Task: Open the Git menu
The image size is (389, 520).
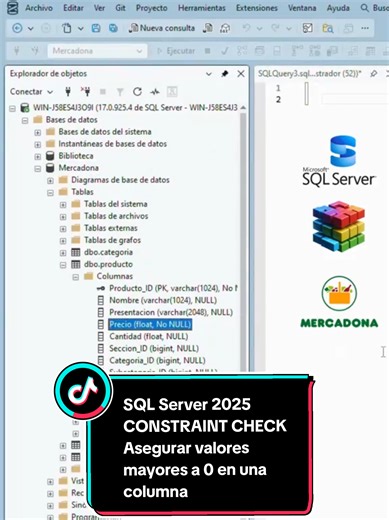Action: [x=120, y=8]
